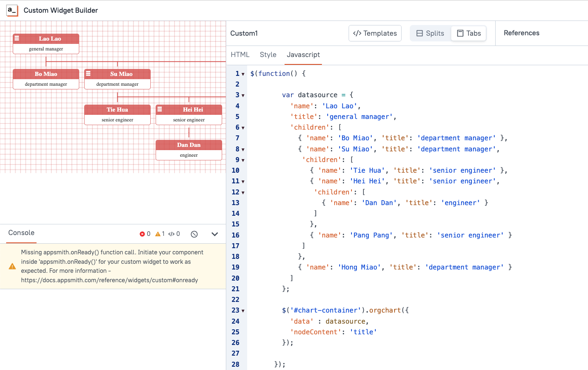Open the References panel
588x370 pixels.
coord(521,33)
